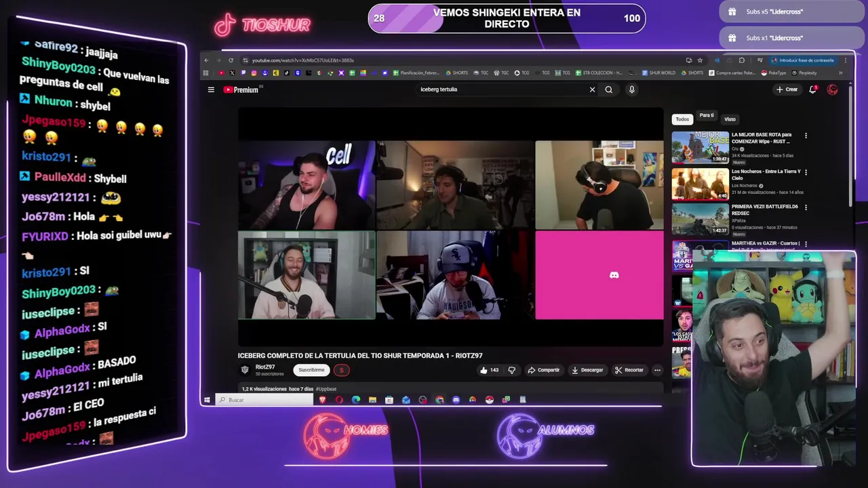Download the video with Descargar
The width and height of the screenshot is (868, 488).
pos(587,370)
